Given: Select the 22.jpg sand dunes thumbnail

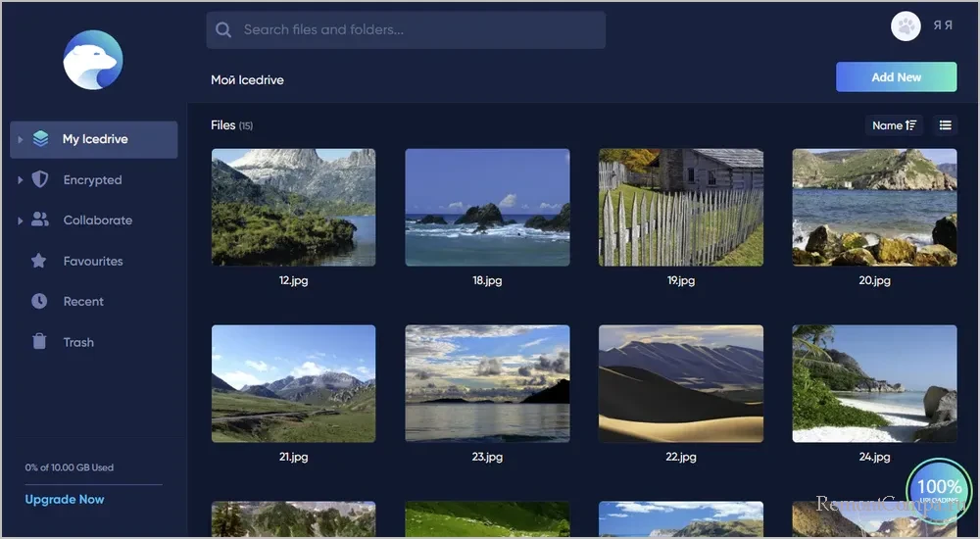Looking at the screenshot, I should tap(680, 383).
